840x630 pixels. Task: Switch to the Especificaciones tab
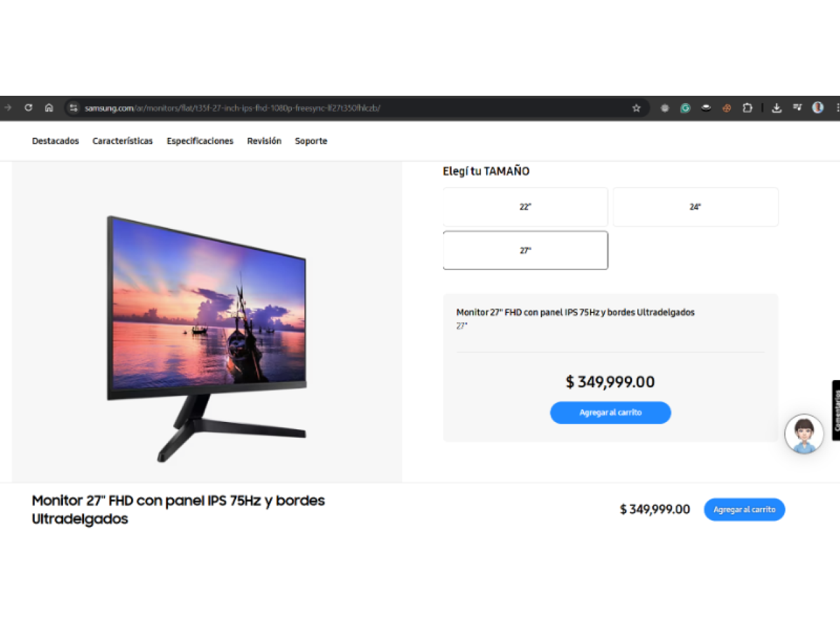pyautogui.click(x=200, y=141)
